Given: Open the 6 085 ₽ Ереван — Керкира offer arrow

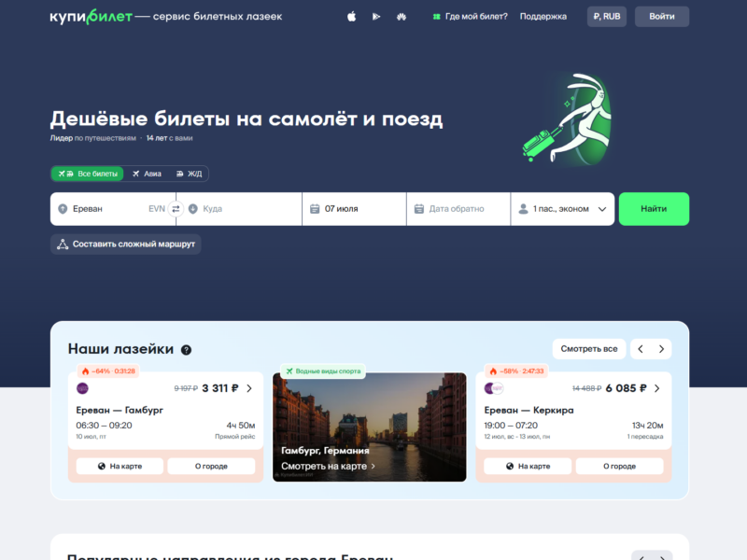Looking at the screenshot, I should [657, 388].
